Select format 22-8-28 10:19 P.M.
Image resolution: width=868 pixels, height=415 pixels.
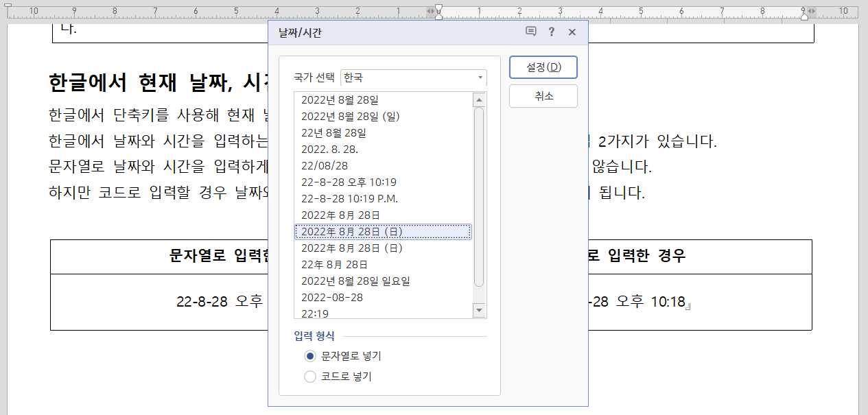click(383, 199)
